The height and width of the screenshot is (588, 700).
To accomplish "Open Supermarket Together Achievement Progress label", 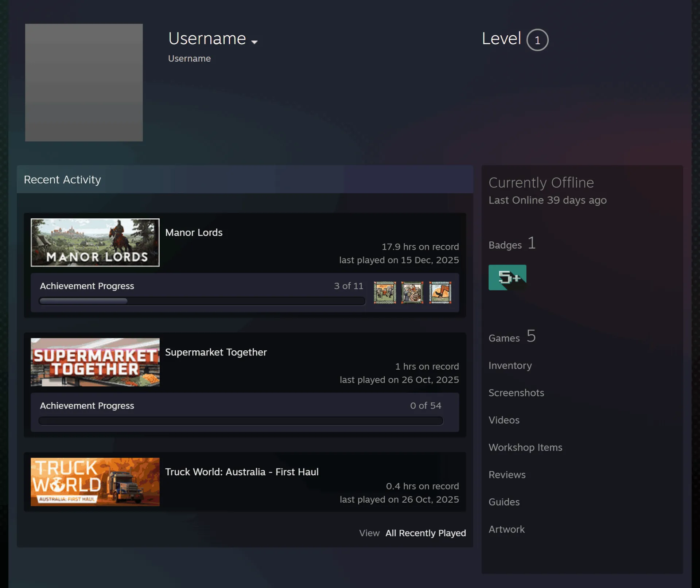I will (87, 406).
